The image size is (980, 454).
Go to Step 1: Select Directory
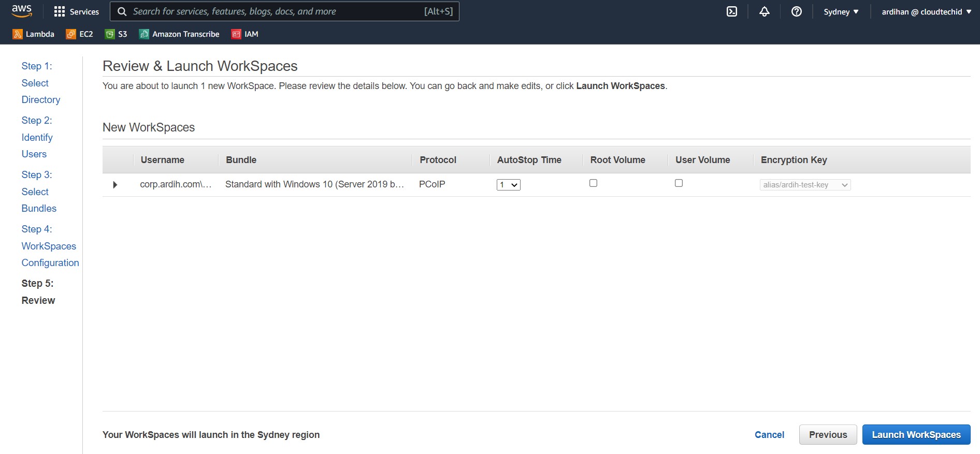pos(41,83)
